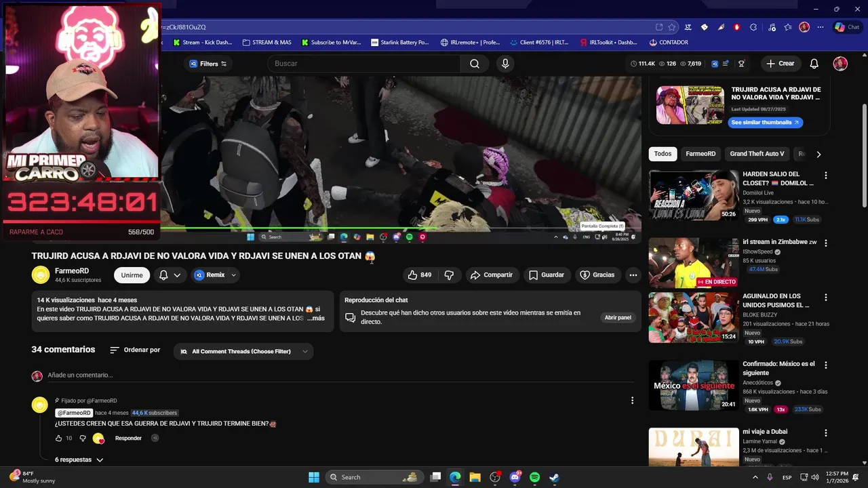Dislike the pinned FarmeoRD comment
The height and width of the screenshot is (488, 868).
click(x=83, y=439)
